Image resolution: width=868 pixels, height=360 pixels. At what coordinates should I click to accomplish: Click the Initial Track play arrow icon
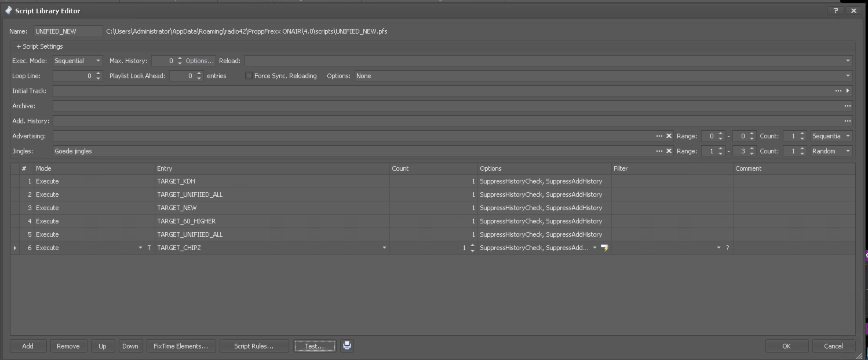(847, 91)
